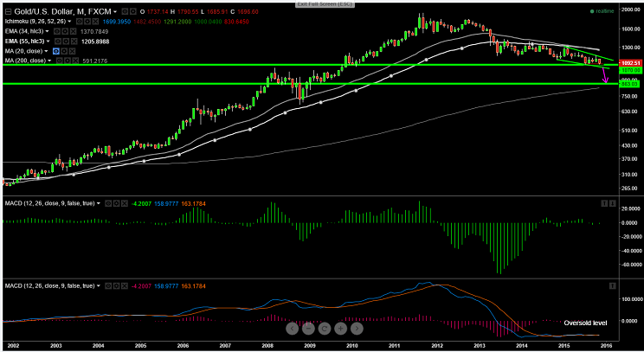The image size is (644, 352).
Task: Click Exit Full Screen (ESC) button
Action: click(321, 4)
